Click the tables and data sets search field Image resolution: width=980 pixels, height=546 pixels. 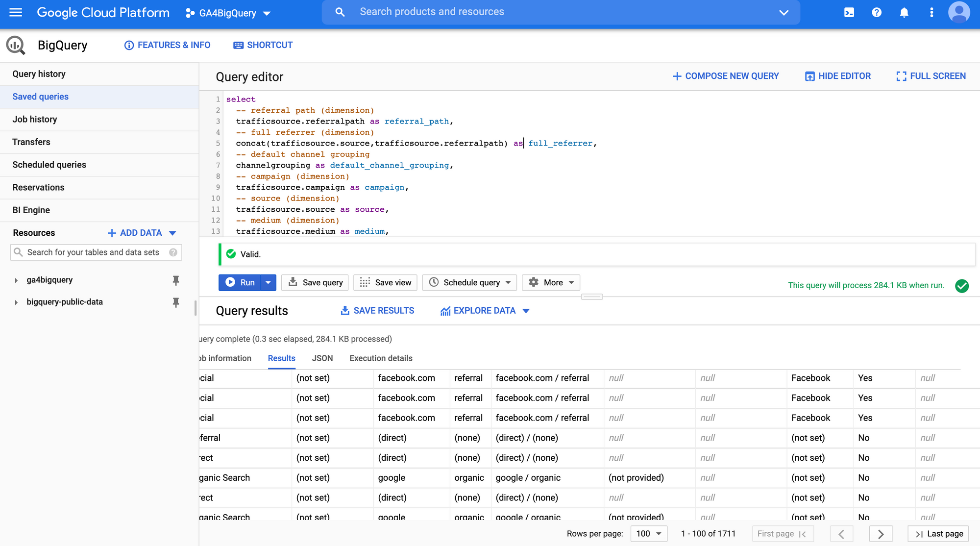coord(96,252)
